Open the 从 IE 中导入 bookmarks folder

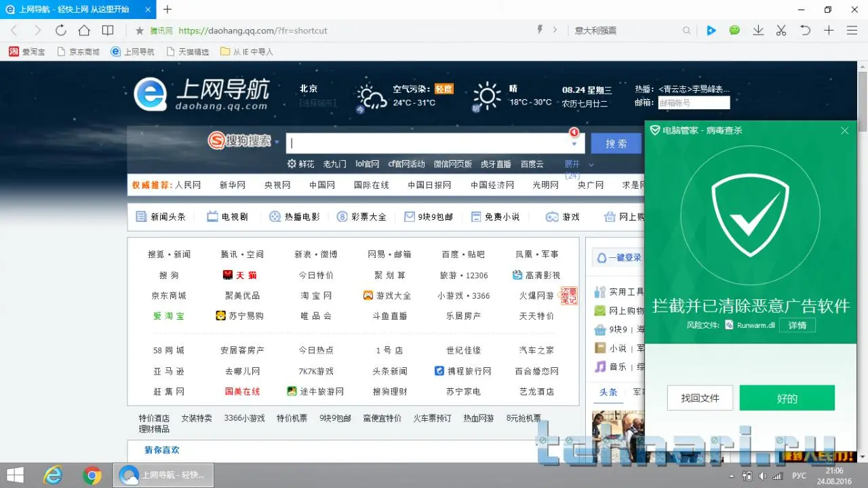click(x=247, y=52)
